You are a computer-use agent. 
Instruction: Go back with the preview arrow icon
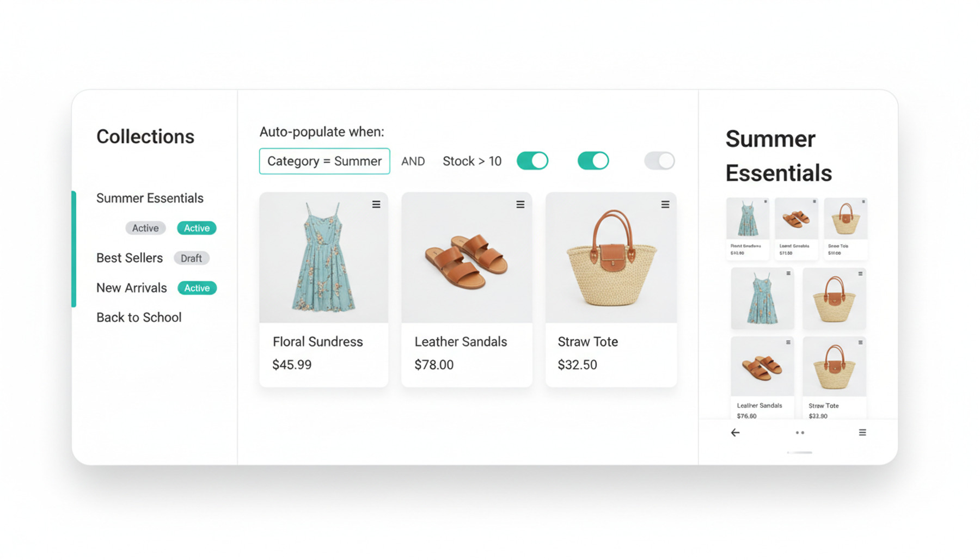tap(735, 433)
